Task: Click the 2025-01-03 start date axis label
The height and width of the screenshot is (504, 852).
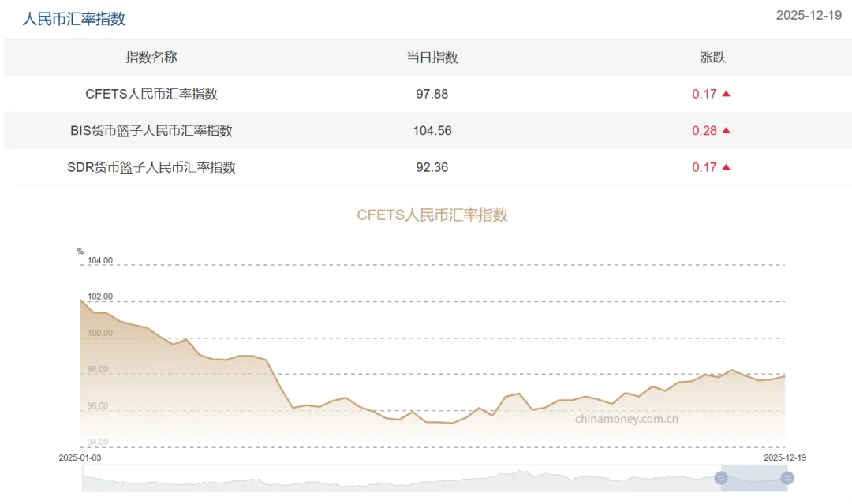Action: [x=80, y=457]
